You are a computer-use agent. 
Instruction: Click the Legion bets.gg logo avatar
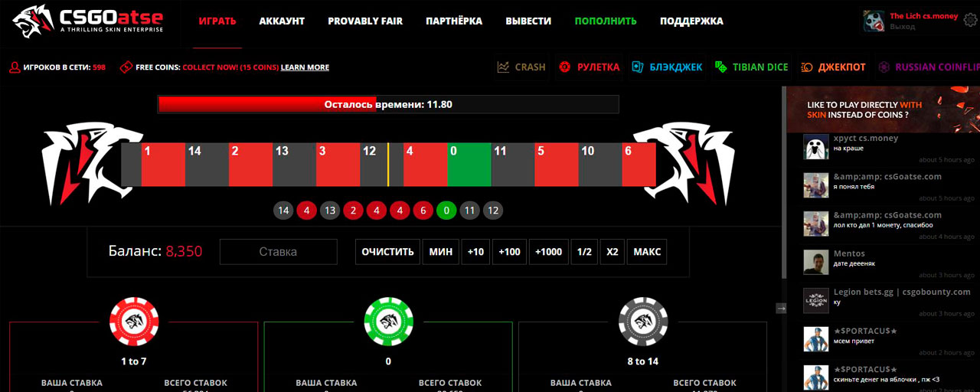tap(816, 300)
